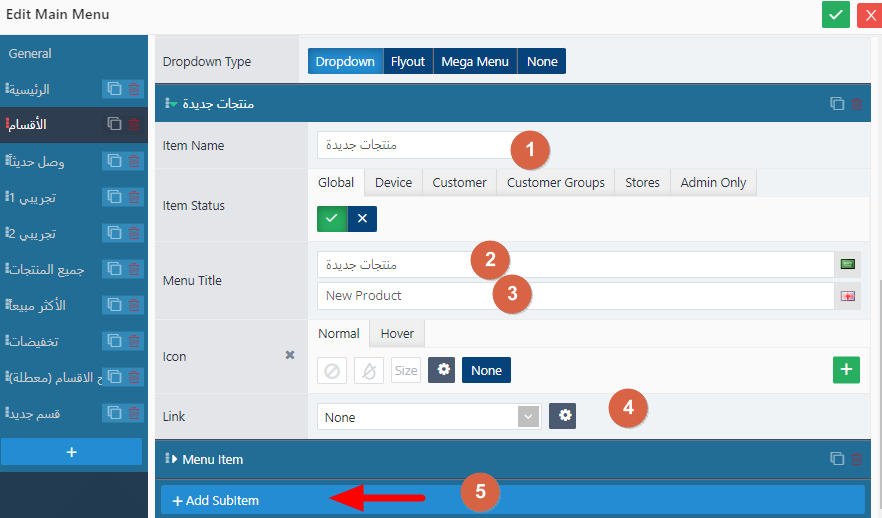Duplicate the تخفيضات sidebar item
Viewport: 882px width, 518px height.
tap(114, 341)
